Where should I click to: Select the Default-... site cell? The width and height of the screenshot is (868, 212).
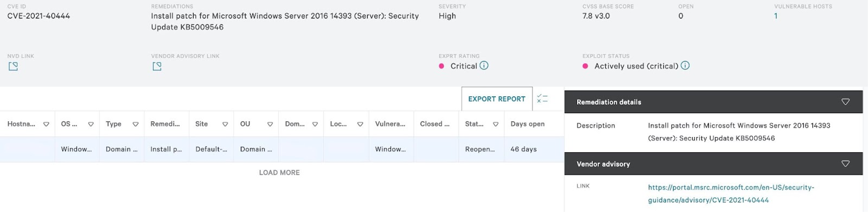pyautogui.click(x=211, y=149)
